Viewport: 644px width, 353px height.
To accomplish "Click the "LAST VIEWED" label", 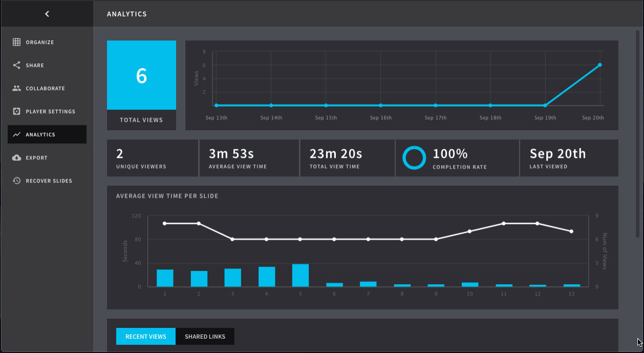I will 549,167.
